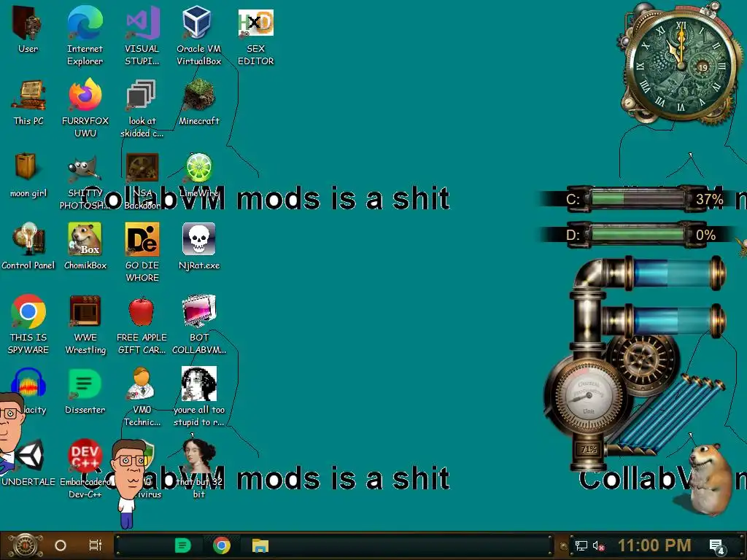This screenshot has height=560, width=747.
Task: Open File Explorer from the taskbar
Action: [x=260, y=545]
